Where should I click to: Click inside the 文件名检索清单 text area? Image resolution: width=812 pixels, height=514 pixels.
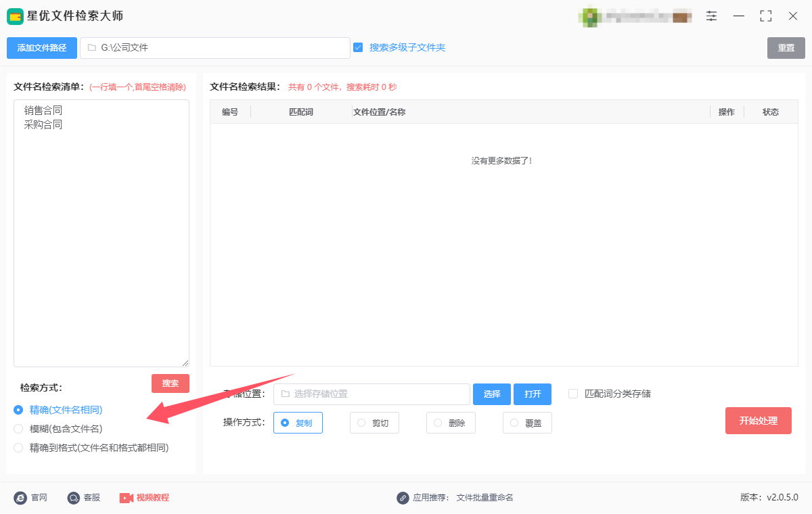pos(101,233)
